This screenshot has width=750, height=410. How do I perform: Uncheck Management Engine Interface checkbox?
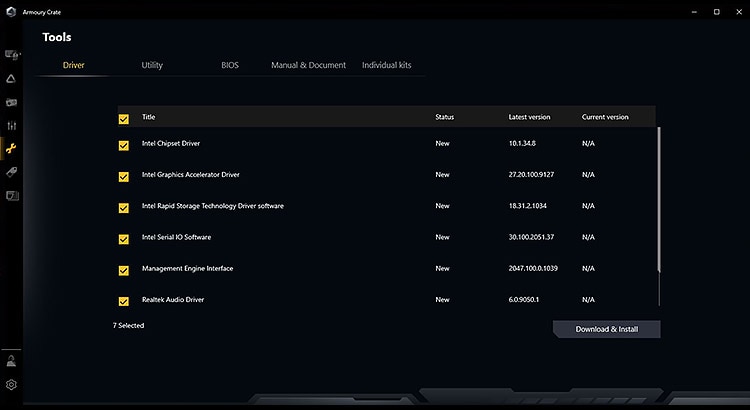(123, 271)
